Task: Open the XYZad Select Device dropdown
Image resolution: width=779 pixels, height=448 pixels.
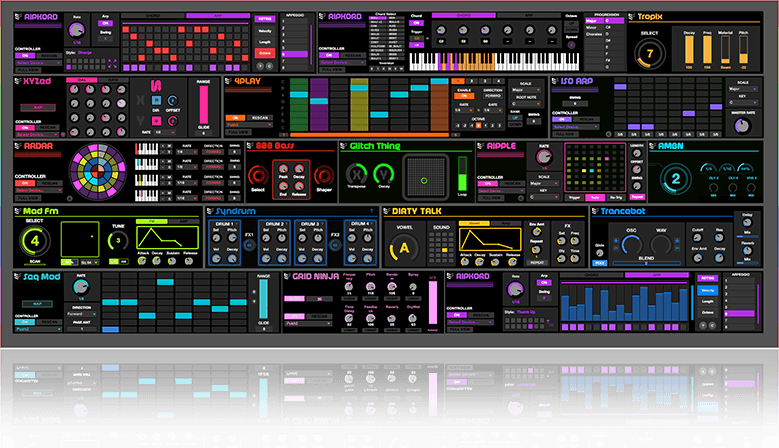Action: click(x=38, y=135)
